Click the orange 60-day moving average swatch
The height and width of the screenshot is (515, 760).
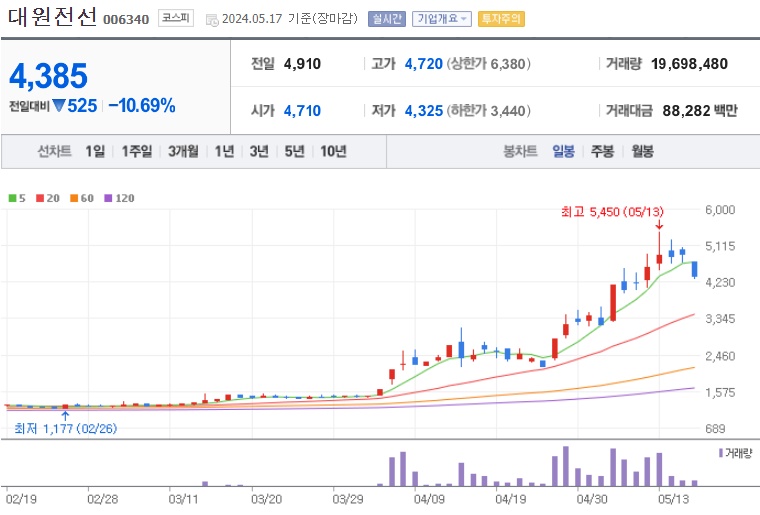pos(74,198)
